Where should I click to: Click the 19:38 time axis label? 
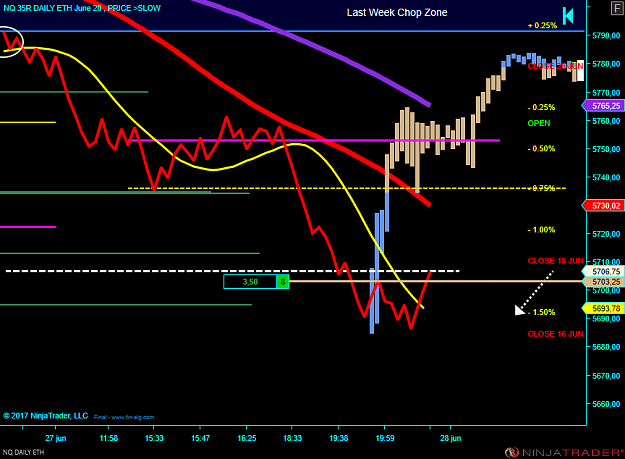338,438
